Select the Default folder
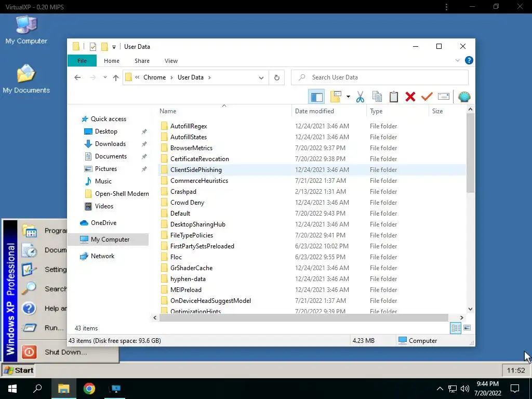This screenshot has height=399, width=532. click(180, 214)
